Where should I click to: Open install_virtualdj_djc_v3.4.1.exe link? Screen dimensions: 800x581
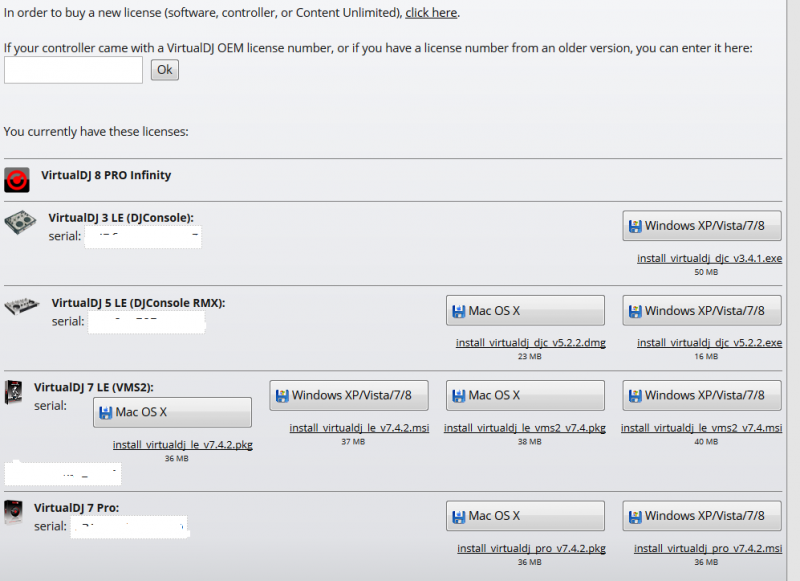[x=709, y=258]
